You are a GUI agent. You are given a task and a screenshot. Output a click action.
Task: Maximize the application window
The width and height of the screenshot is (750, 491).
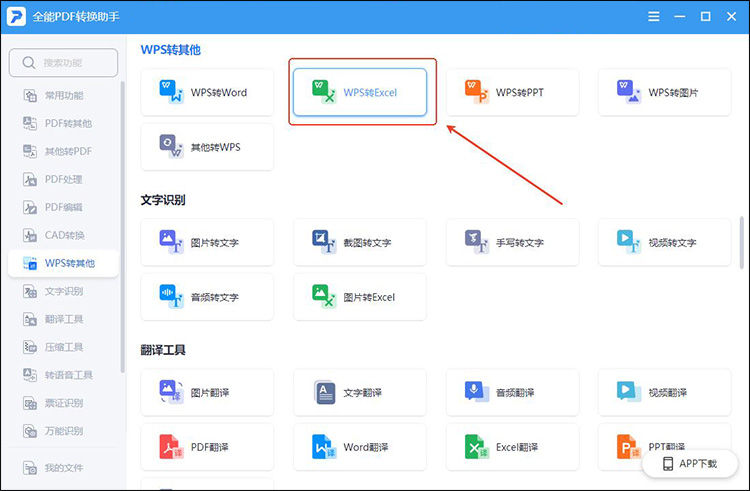[706, 17]
